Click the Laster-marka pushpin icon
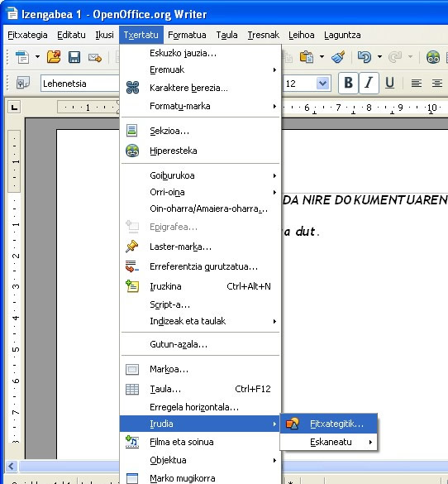Screen dimensions: 448x484 click(x=132, y=247)
